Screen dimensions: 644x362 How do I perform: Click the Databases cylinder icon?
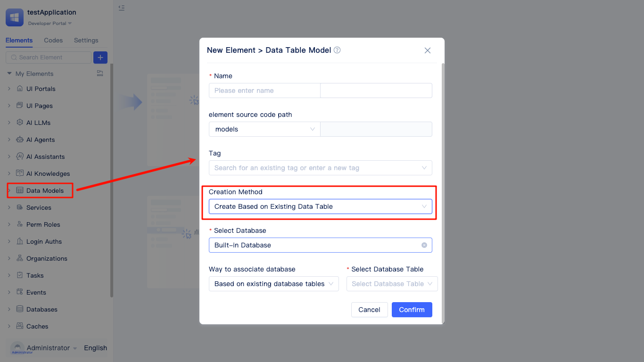(20, 309)
